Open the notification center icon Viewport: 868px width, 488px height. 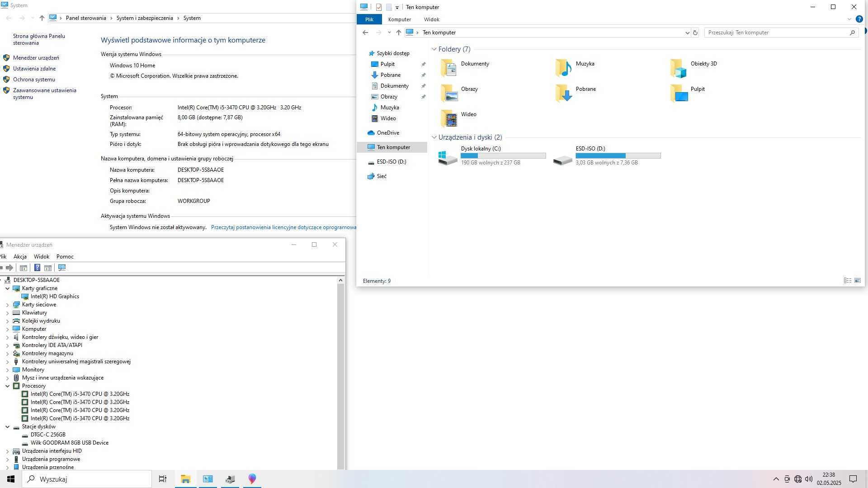[x=853, y=479]
